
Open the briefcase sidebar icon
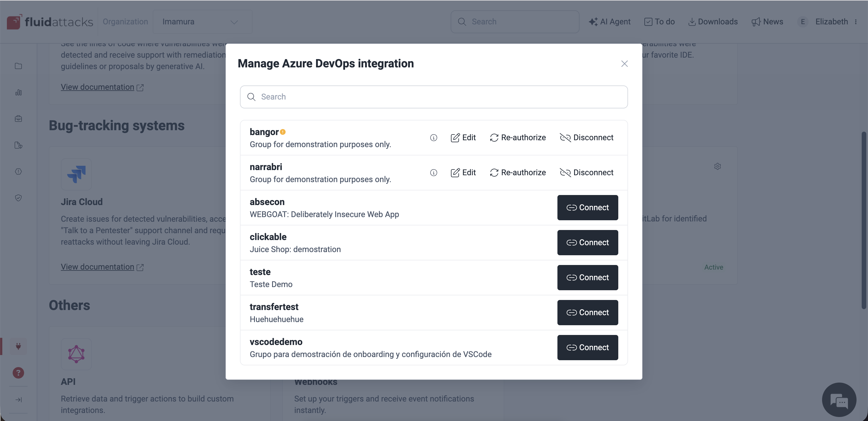(19, 119)
